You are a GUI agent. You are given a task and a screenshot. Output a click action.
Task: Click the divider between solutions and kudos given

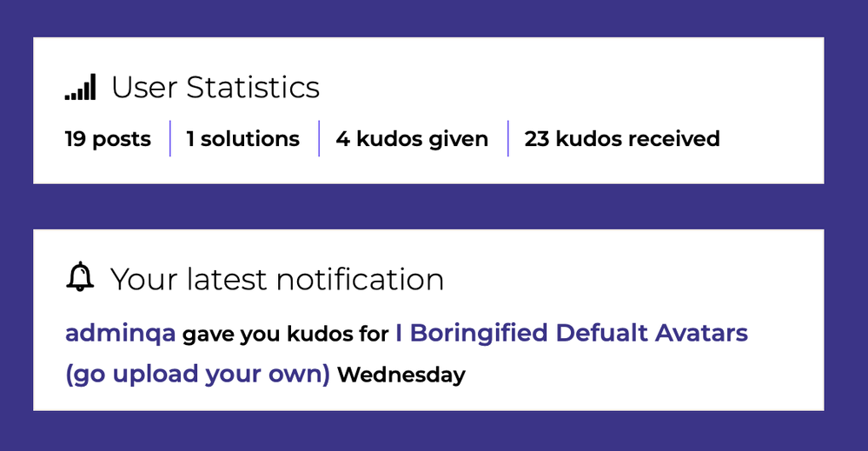click(x=319, y=138)
